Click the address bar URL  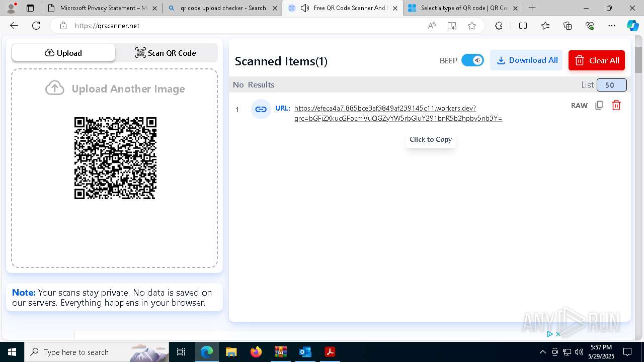pos(107,26)
